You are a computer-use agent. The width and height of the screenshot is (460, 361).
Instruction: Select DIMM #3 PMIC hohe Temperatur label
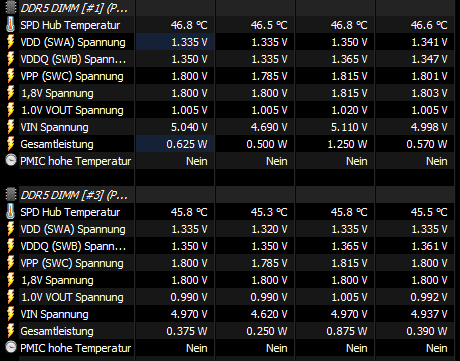click(x=76, y=348)
